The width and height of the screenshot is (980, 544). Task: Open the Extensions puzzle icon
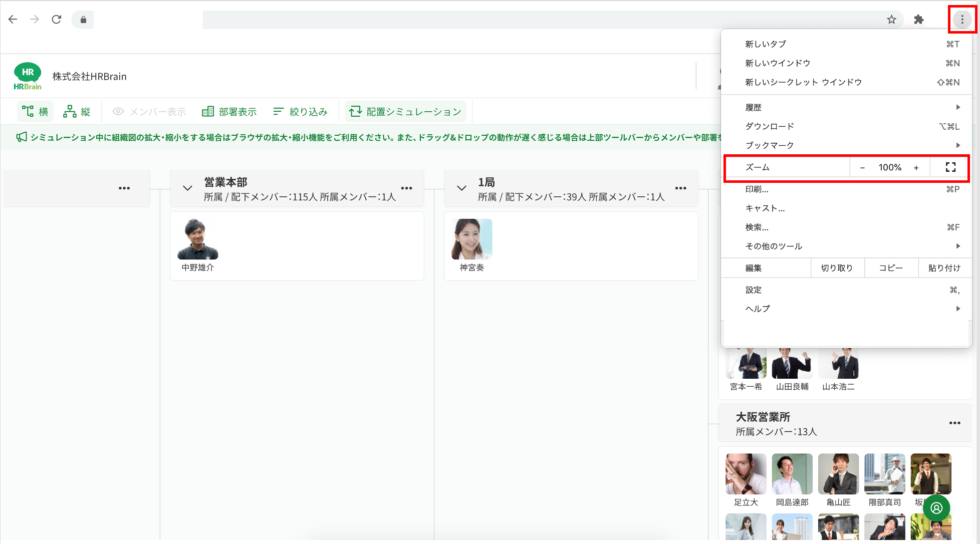click(x=919, y=20)
